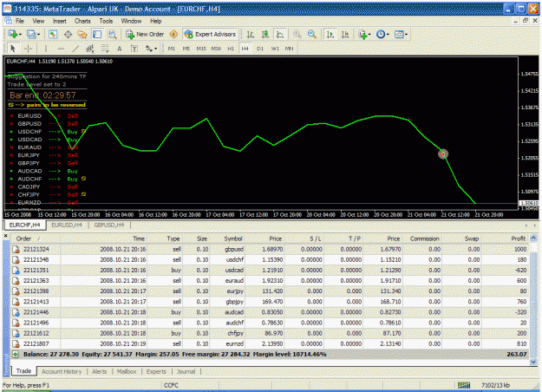
Task: Select the Crosshair cursor tool
Action: [29, 49]
